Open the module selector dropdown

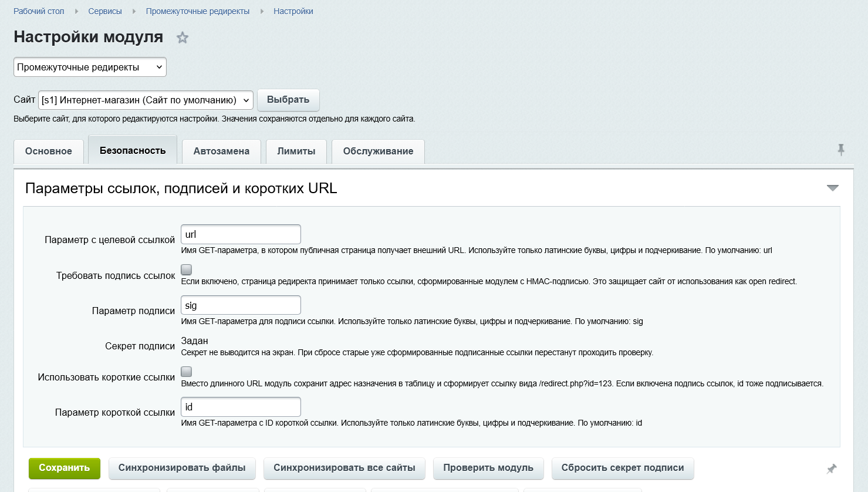click(x=90, y=67)
